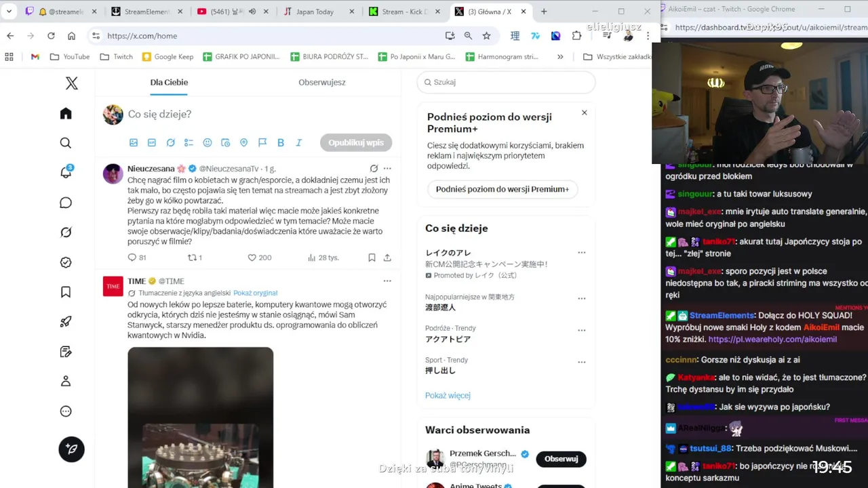Open Premium rocket icon in X sidebar
The height and width of the screenshot is (488, 868).
pos(66,322)
